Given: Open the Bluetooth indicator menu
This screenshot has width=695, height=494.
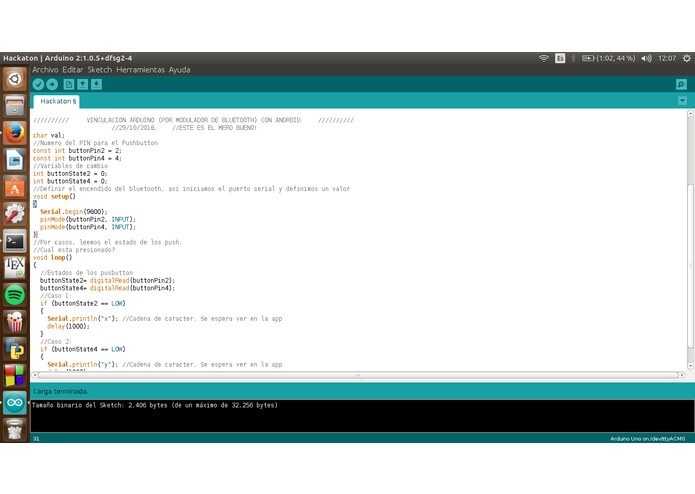Looking at the screenshot, I should (x=573, y=58).
